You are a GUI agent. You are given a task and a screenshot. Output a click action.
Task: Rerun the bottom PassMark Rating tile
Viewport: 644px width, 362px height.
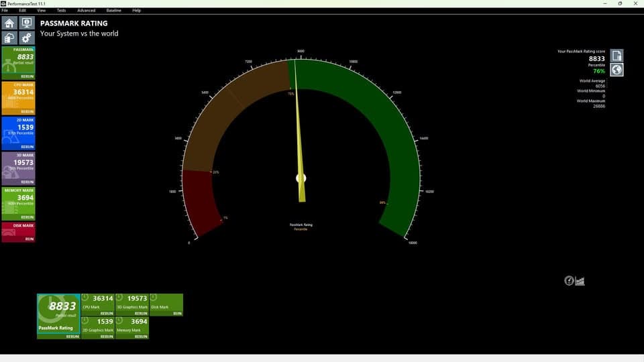(x=72, y=336)
